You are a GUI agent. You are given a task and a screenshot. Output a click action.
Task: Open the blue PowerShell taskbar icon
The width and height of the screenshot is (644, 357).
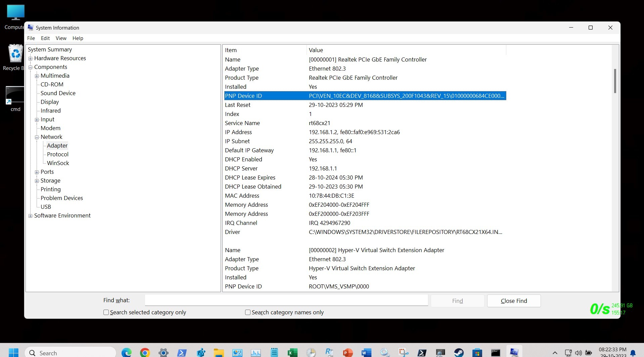pos(182,353)
